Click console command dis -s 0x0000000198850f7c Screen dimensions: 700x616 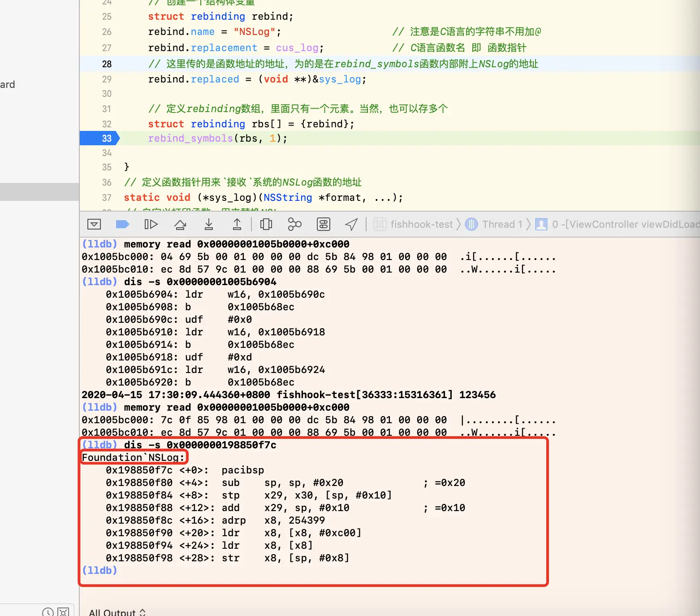(200, 445)
